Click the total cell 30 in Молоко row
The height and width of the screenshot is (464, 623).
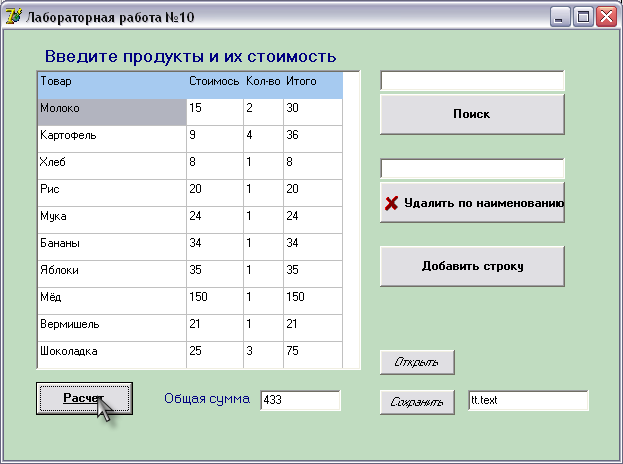coord(313,112)
